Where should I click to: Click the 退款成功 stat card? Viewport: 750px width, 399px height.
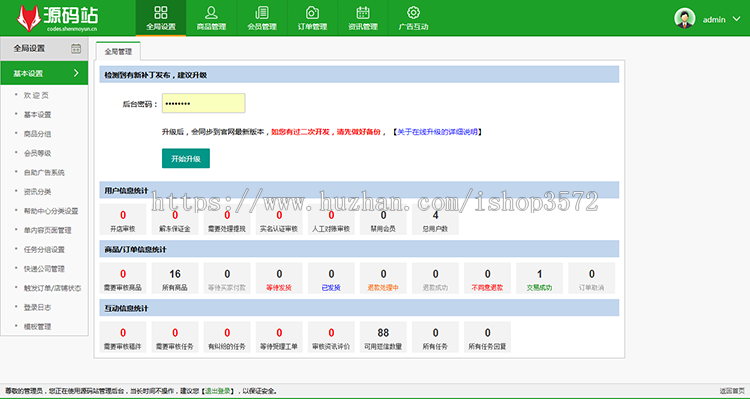click(435, 278)
